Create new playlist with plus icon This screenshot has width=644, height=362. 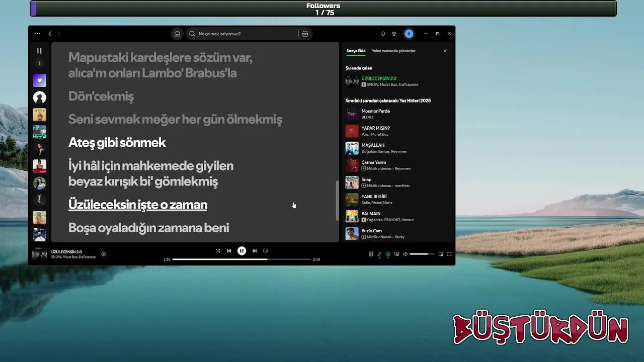coord(39,63)
